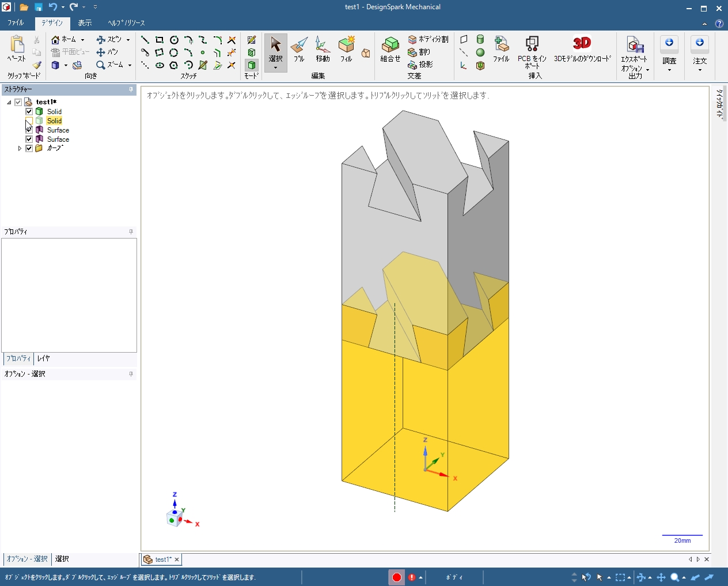Collapse the test1 root tree node
This screenshot has height=586, width=728.
coord(9,102)
